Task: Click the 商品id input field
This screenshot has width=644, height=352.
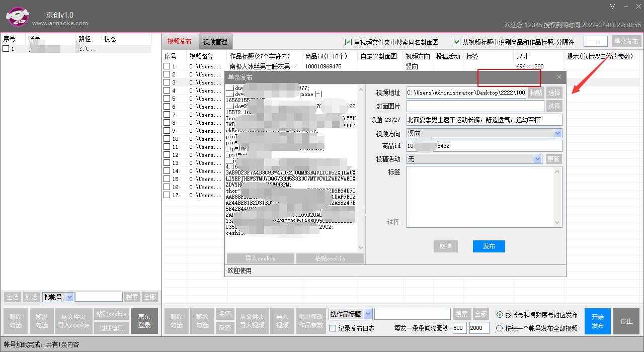Action: click(484, 146)
